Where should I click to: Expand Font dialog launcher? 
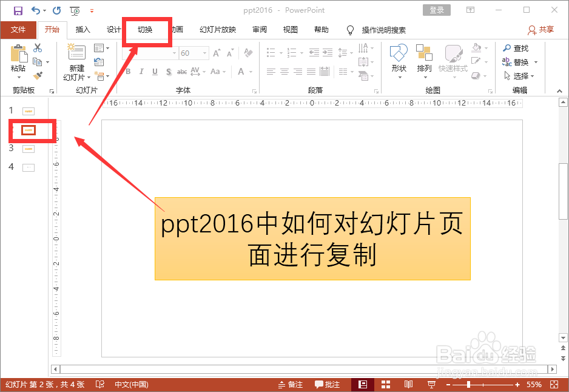pyautogui.click(x=254, y=91)
